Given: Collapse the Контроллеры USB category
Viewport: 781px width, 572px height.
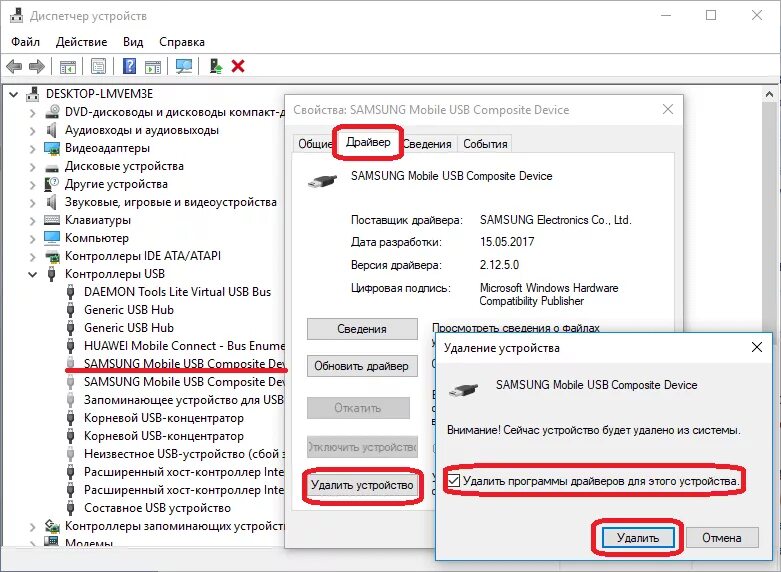Looking at the screenshot, I should click(33, 274).
